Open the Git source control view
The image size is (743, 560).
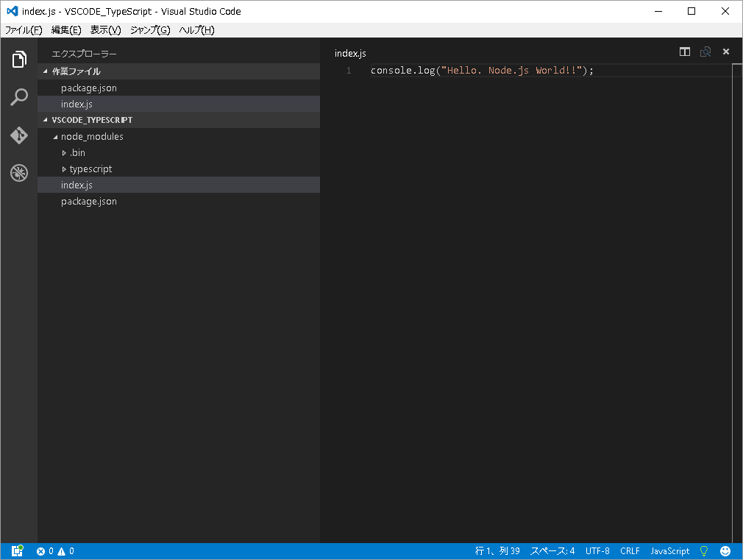[x=19, y=135]
